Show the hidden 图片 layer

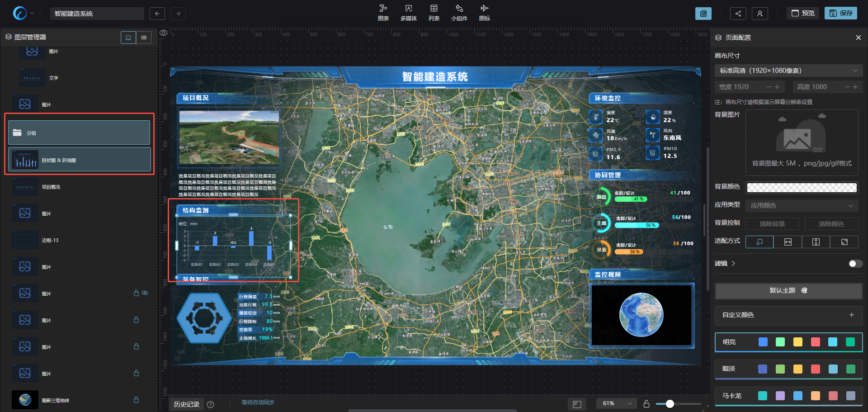(x=145, y=293)
